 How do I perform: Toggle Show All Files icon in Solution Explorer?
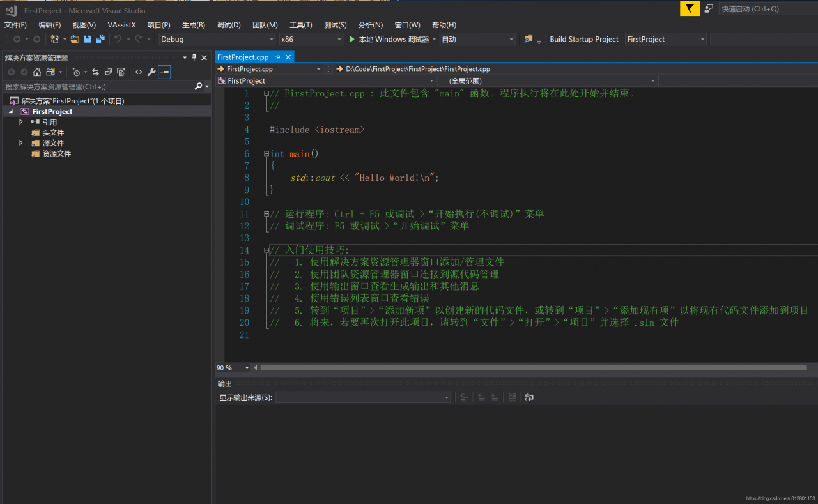tap(121, 72)
